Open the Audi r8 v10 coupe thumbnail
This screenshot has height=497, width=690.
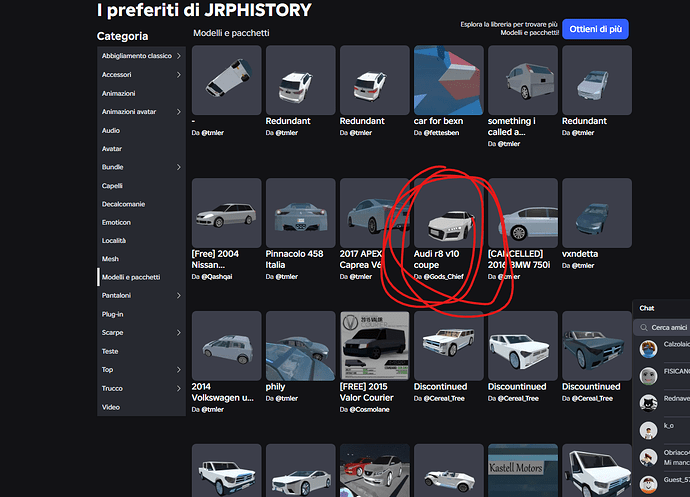click(448, 213)
